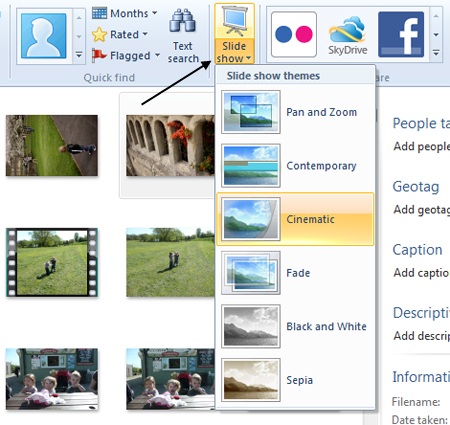Select the video clip with film strip border
450x425 pixels.
point(52,262)
